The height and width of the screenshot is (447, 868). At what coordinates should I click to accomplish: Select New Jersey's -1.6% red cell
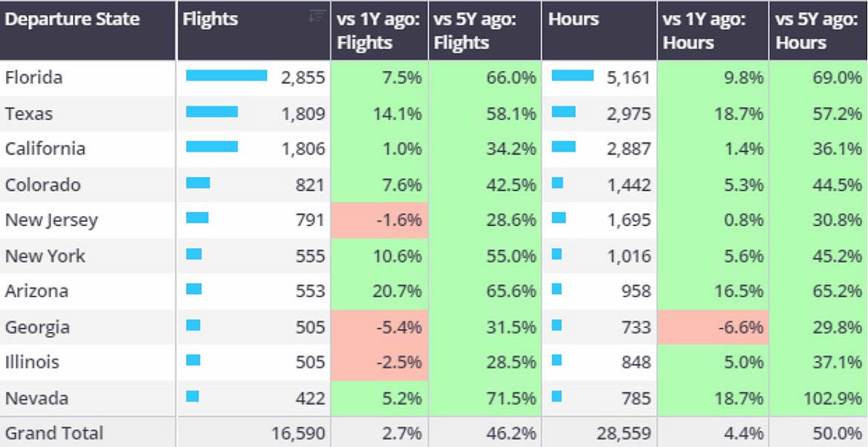click(x=380, y=220)
